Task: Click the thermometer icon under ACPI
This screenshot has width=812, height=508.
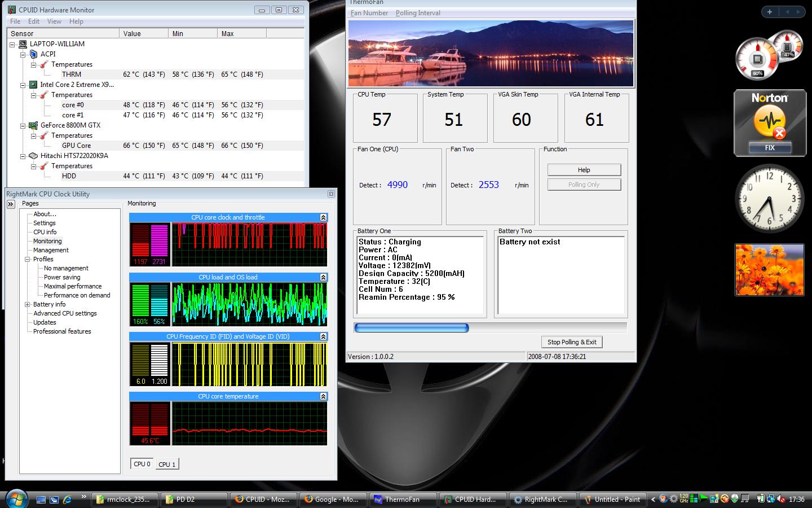Action: 44,64
